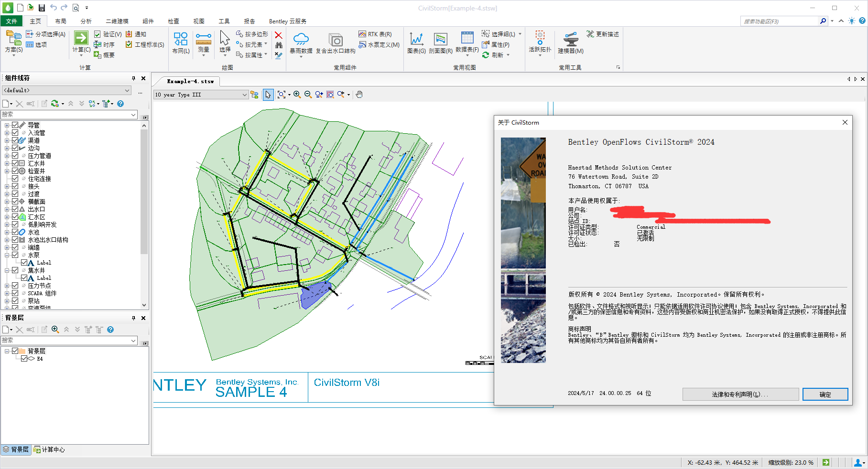Expand the 出水口 tree node
Viewport: 868px width, 469px height.
coord(7,209)
